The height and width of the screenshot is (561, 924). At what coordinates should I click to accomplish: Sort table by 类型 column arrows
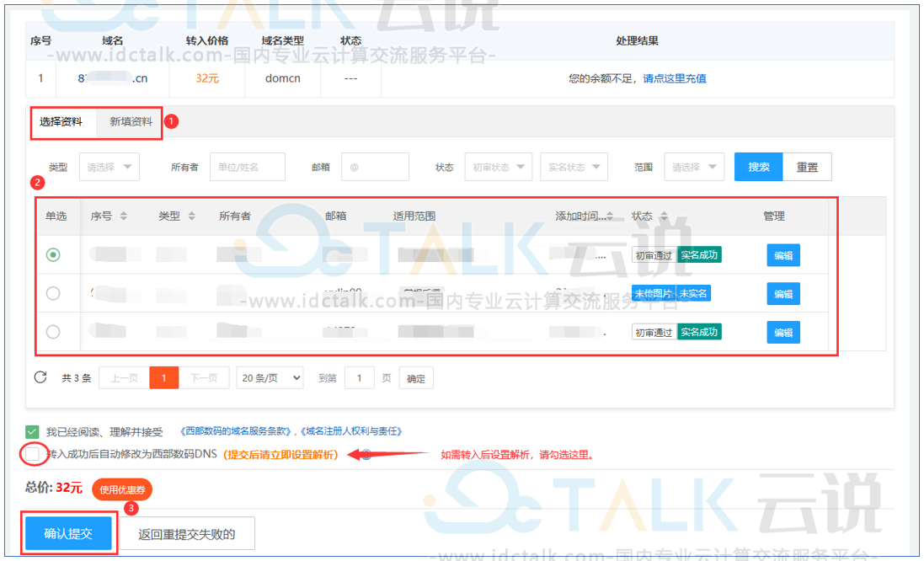191,216
